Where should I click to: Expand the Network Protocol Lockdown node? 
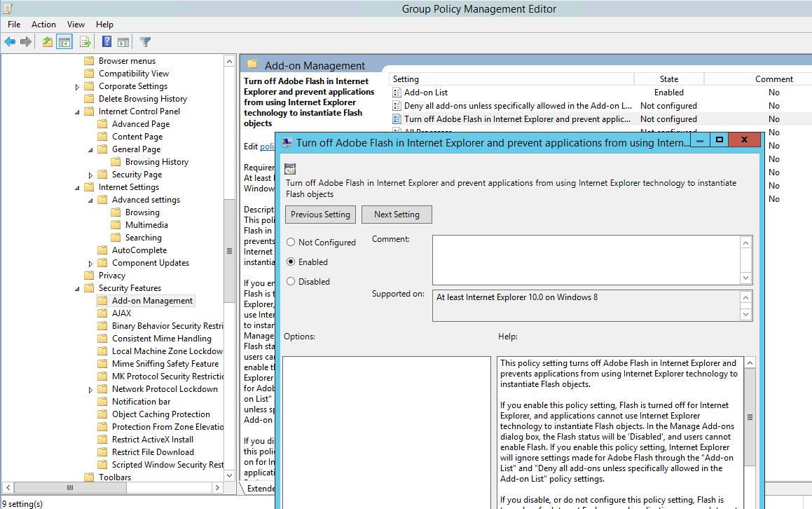pyautogui.click(x=90, y=390)
